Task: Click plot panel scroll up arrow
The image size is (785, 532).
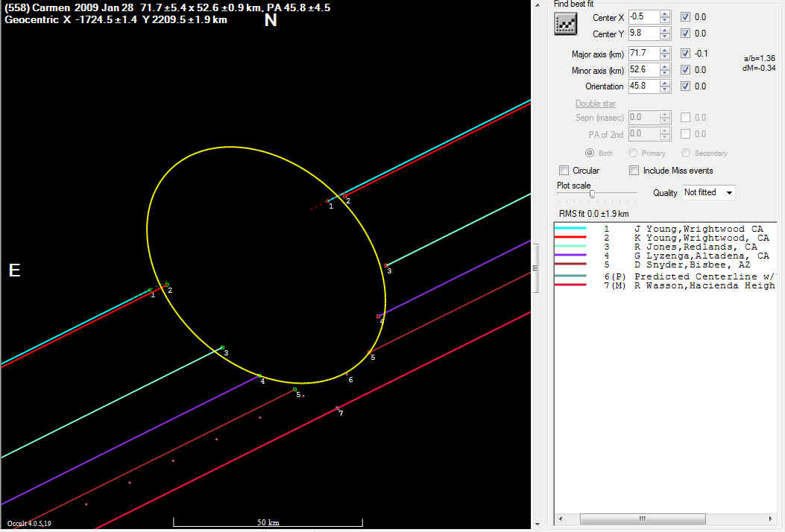Action: click(537, 4)
